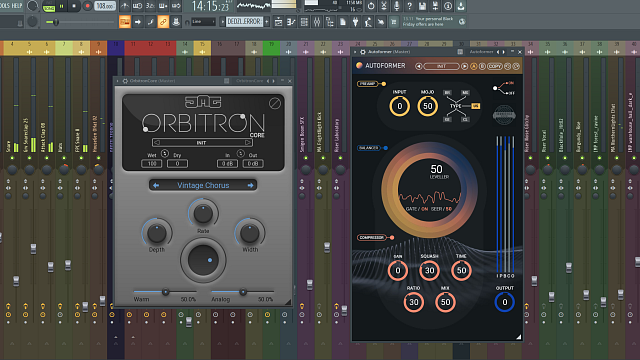Click the SQUASH knob set to 30

429,270
